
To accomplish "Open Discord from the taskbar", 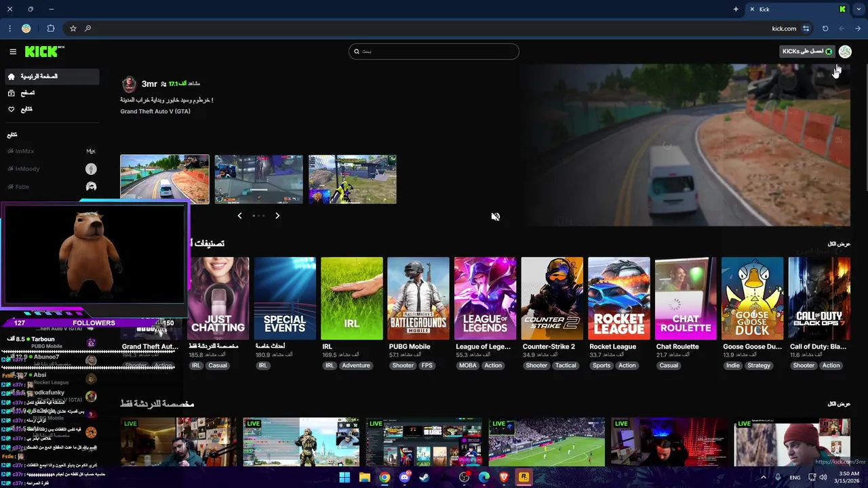I will 405,477.
